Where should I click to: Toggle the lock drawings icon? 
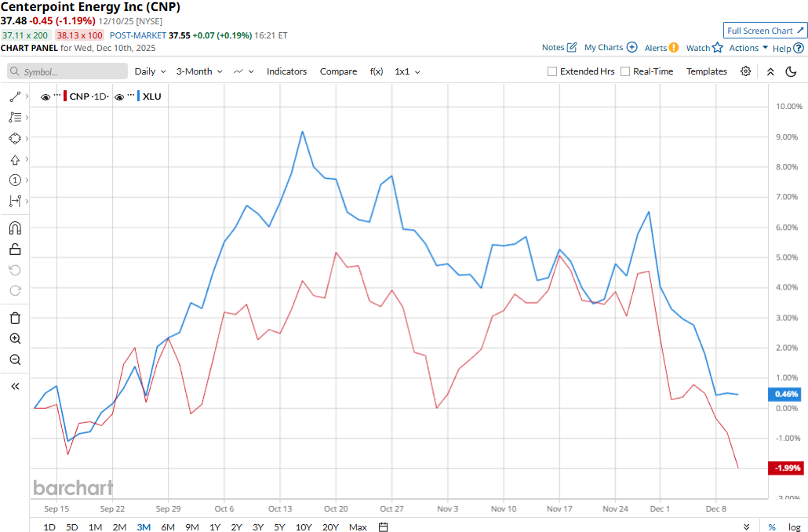pyautogui.click(x=15, y=250)
